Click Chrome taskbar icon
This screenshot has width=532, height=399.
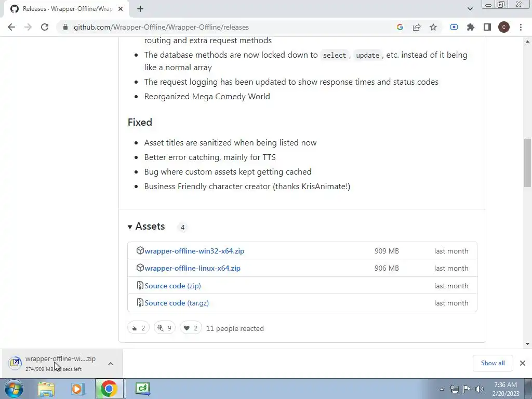coord(109,389)
